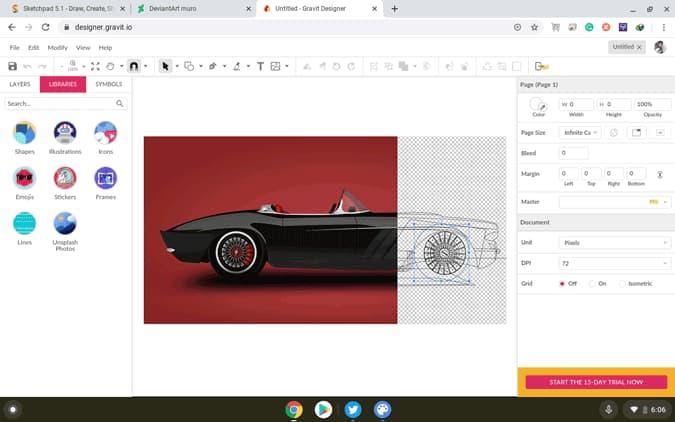The image size is (675, 422).
Task: Open the Unit dropdown showing Pixels
Action: (615, 242)
